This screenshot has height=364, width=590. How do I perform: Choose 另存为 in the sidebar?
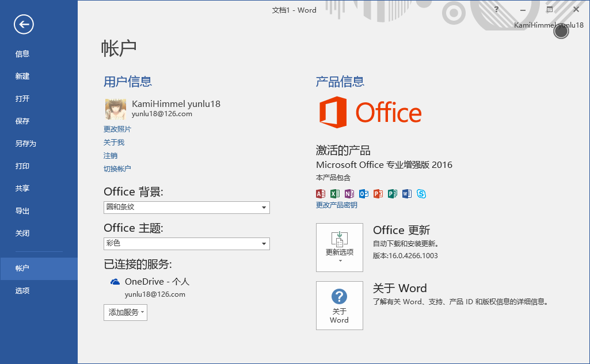(25, 144)
